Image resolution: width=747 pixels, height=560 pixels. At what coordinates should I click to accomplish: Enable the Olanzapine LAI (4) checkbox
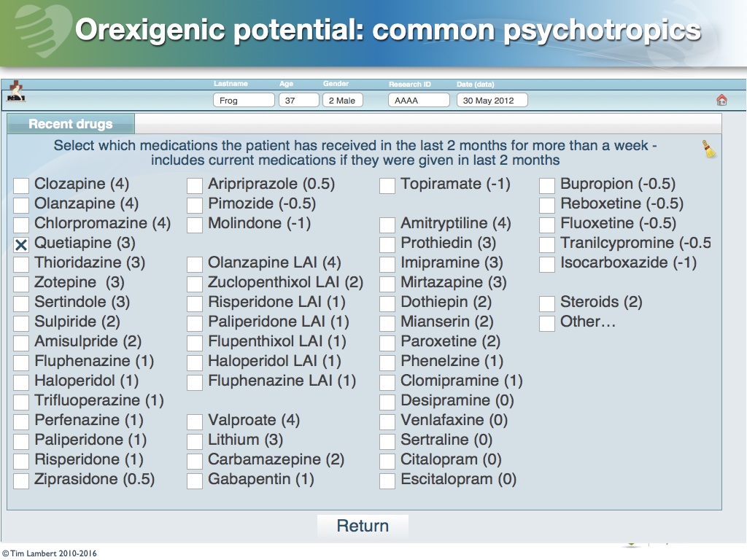194,262
